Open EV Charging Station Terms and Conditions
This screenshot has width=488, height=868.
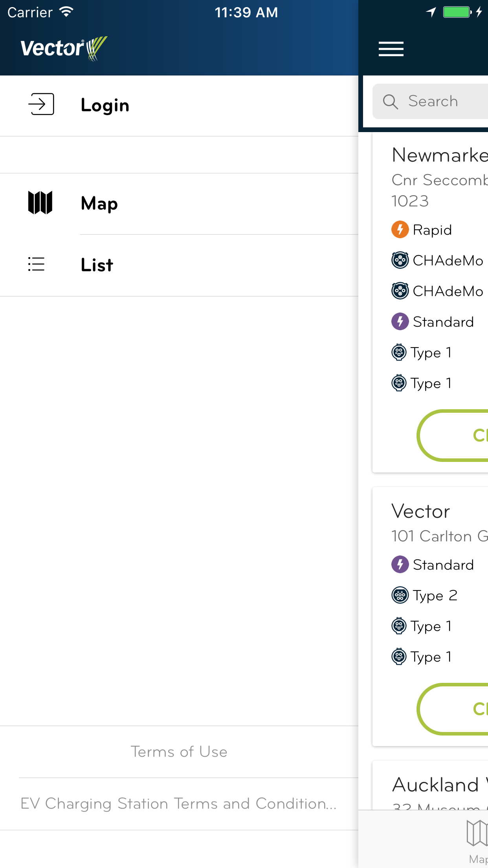pyautogui.click(x=179, y=804)
